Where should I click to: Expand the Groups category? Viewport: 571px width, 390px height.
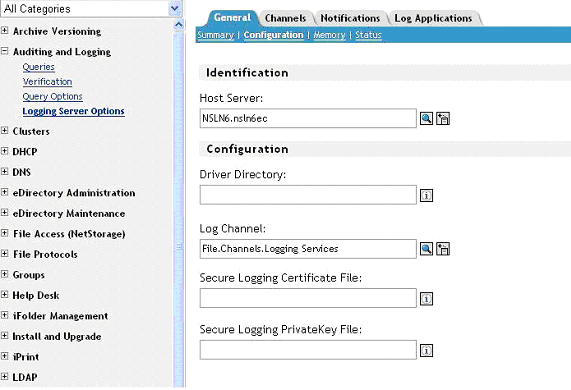click(4, 274)
